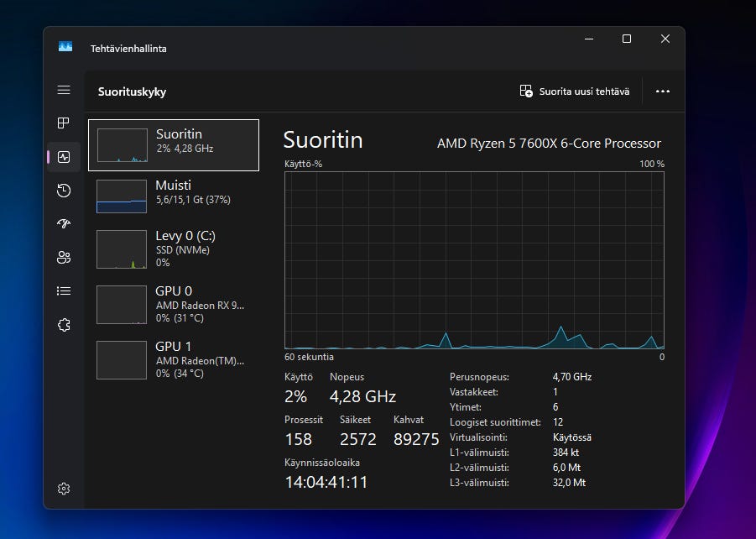Click the "AMD Ryzen 5 7600X 6-Core Processor" text
Image resolution: width=756 pixels, height=539 pixels.
[x=549, y=144]
